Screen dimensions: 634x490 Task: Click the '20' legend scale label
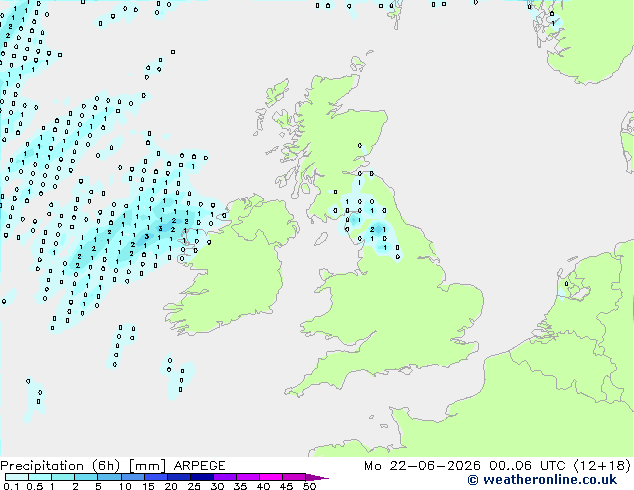171,486
